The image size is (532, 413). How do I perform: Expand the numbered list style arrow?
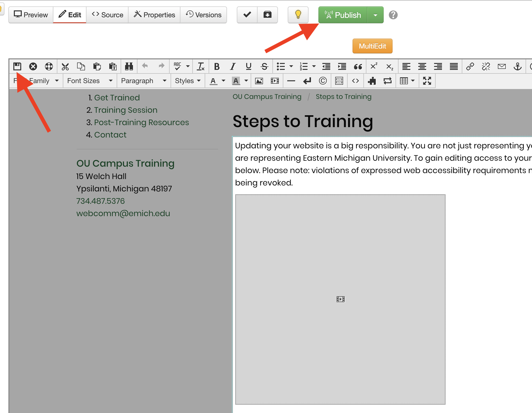314,66
